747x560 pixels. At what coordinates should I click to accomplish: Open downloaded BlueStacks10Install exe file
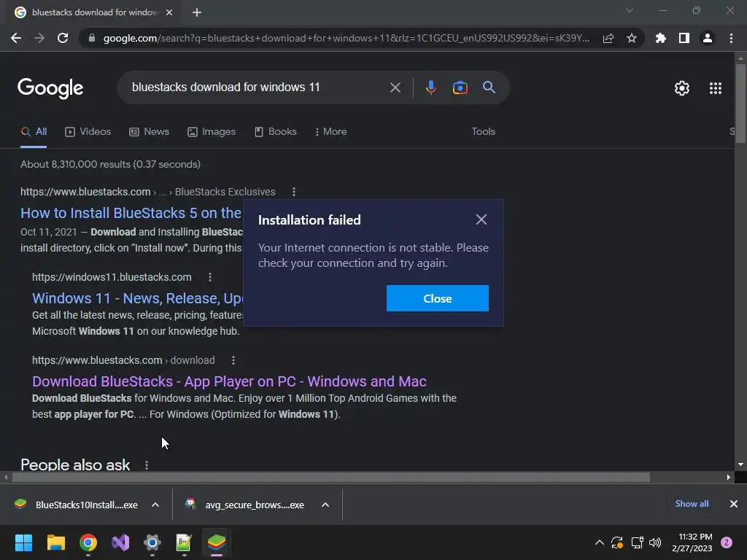coord(76,505)
